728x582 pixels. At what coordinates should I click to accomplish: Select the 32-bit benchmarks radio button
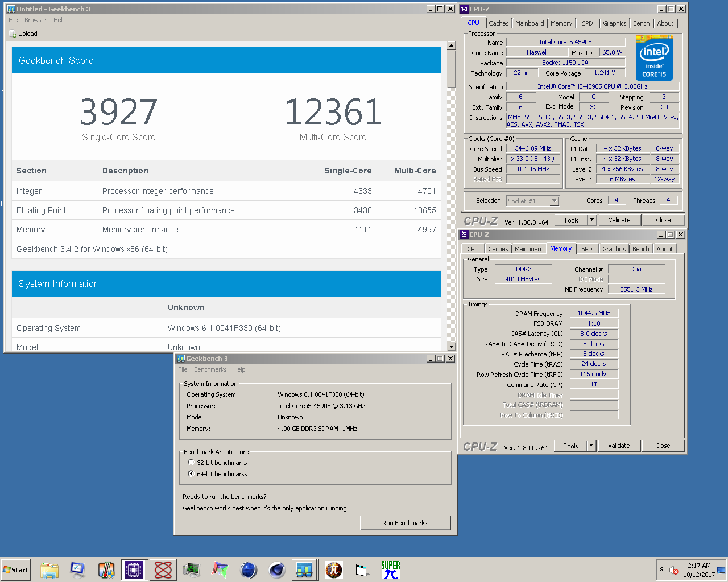click(x=191, y=463)
